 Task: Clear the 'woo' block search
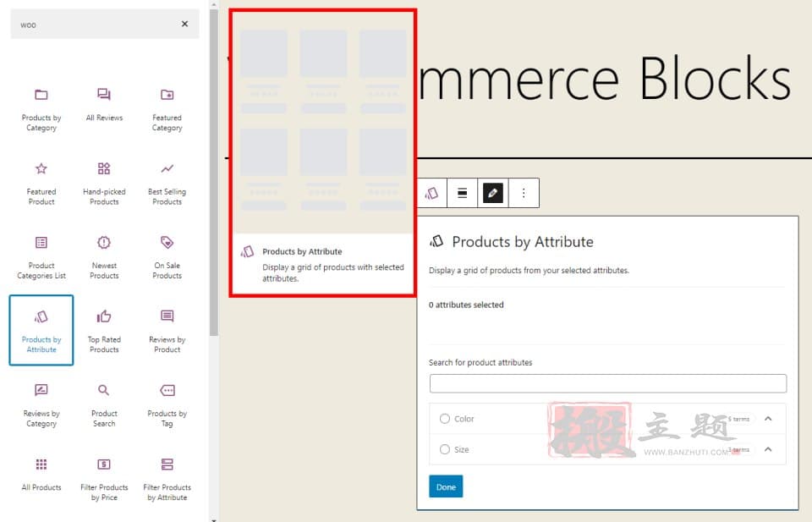click(x=185, y=24)
